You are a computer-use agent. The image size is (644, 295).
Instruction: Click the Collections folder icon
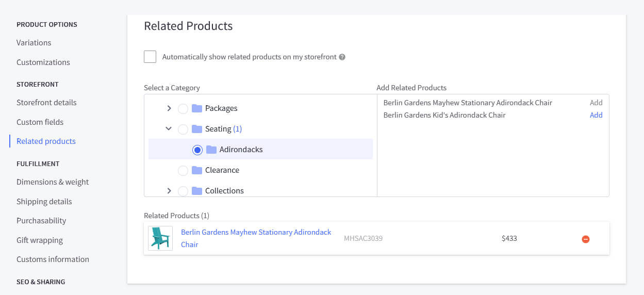[x=197, y=191]
